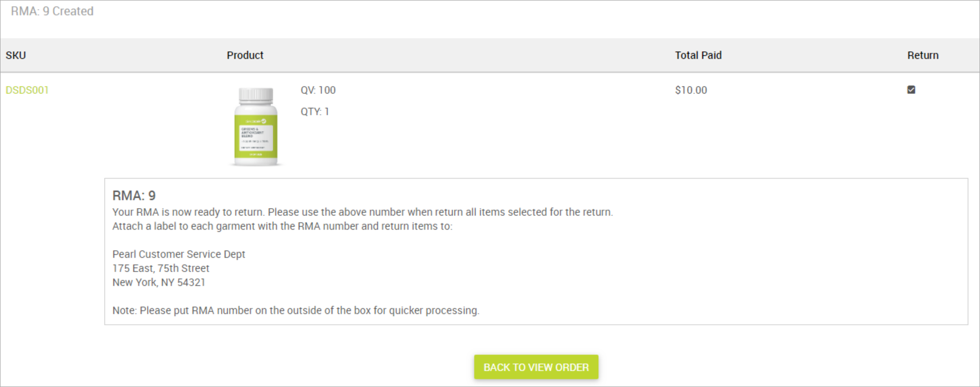Open the DSDS001 SKU link
Screen dimensions: 980x387
[x=27, y=90]
